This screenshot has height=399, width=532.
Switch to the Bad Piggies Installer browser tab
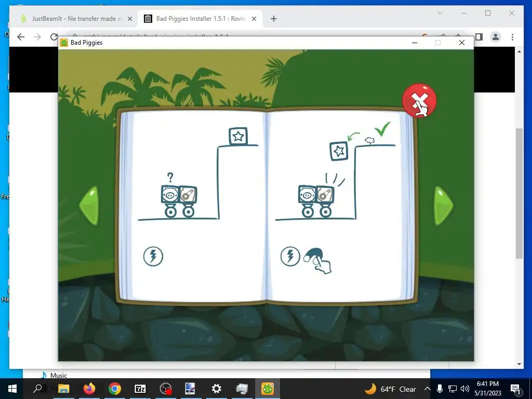tap(200, 19)
